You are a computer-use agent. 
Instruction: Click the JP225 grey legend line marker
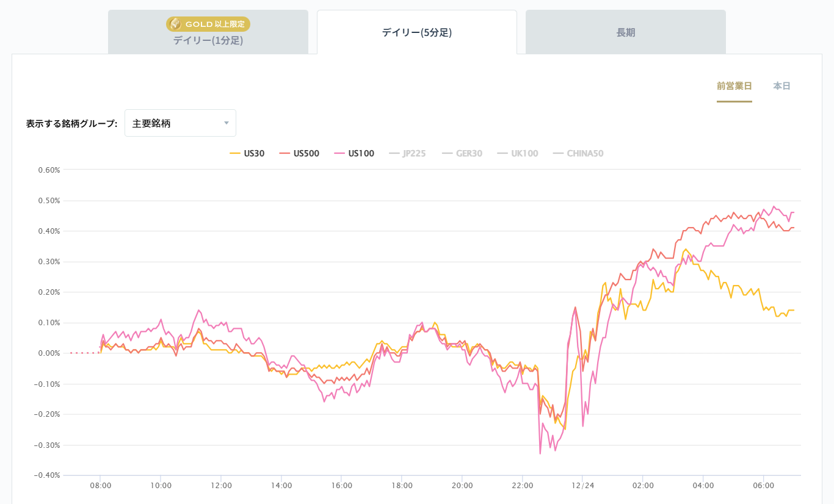pos(394,154)
